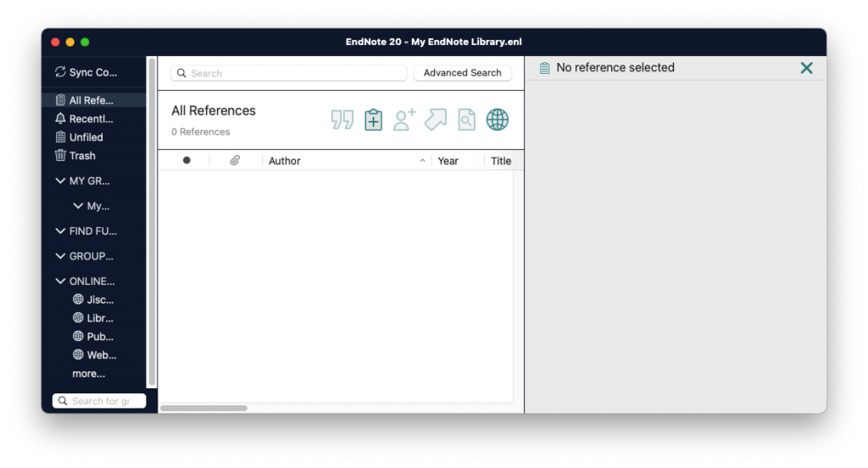The image size is (868, 468).
Task: Click the red close window button
Action: tap(55, 42)
